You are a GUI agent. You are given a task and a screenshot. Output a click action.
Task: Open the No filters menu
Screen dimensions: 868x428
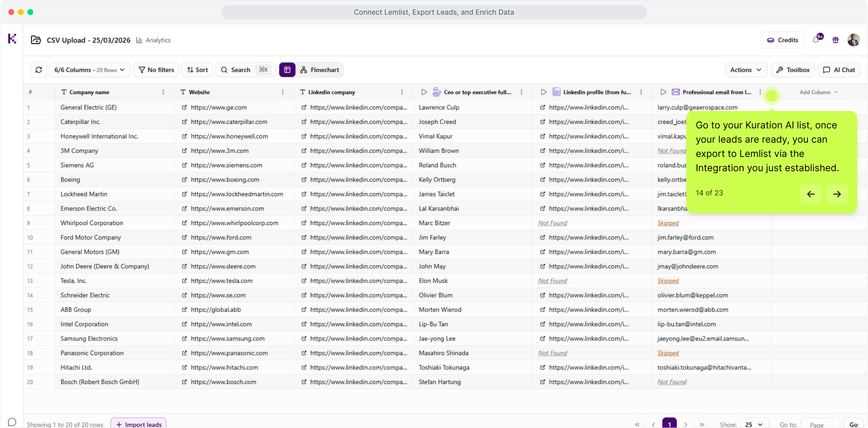156,70
